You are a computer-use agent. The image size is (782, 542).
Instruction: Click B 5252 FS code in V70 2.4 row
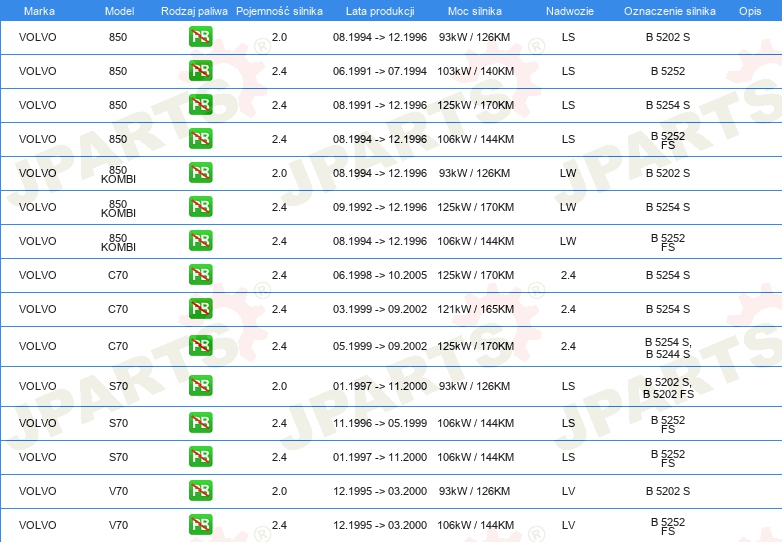(668, 526)
